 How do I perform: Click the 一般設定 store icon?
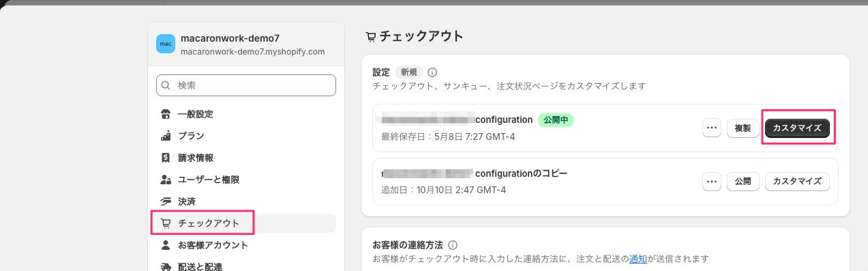coord(166,114)
